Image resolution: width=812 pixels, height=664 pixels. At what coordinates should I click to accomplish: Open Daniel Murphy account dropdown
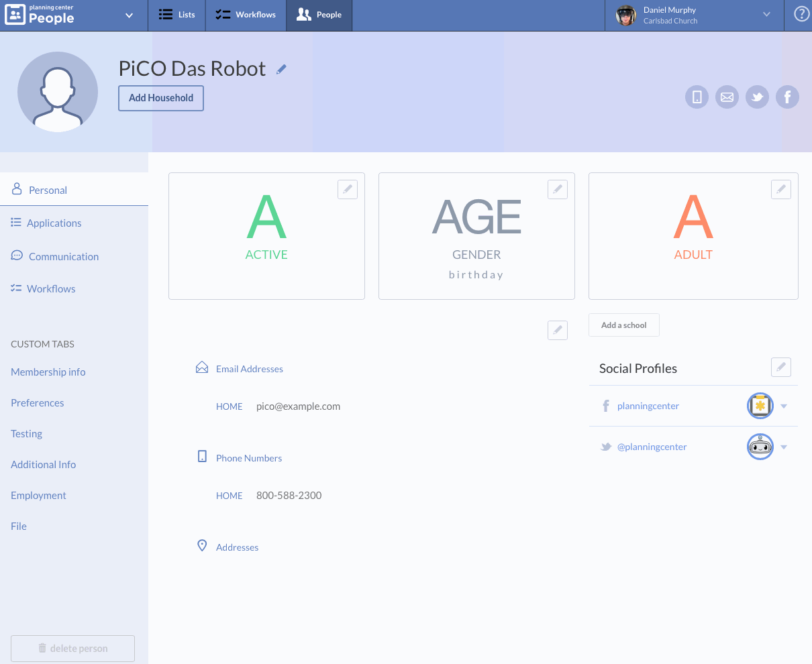[x=766, y=15]
